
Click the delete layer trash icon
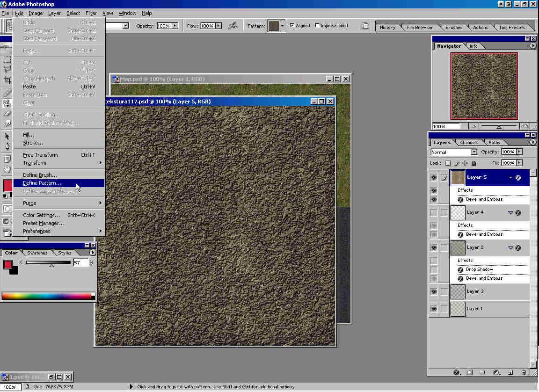point(524,372)
